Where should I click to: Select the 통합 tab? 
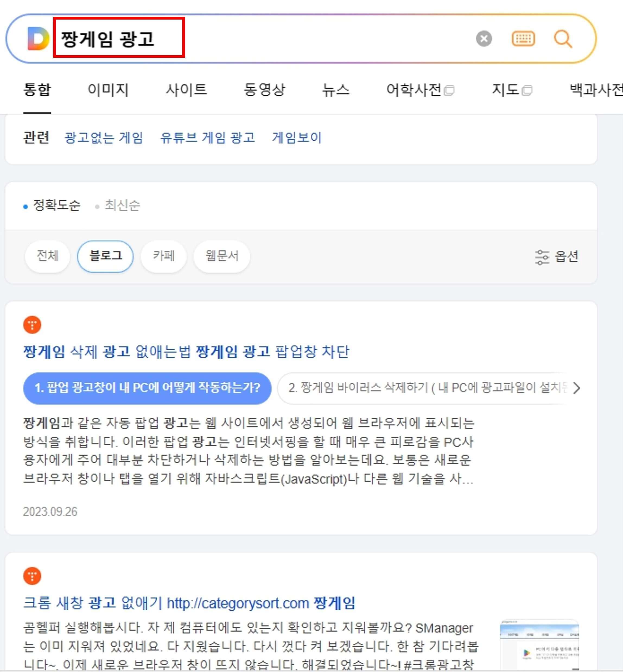37,90
